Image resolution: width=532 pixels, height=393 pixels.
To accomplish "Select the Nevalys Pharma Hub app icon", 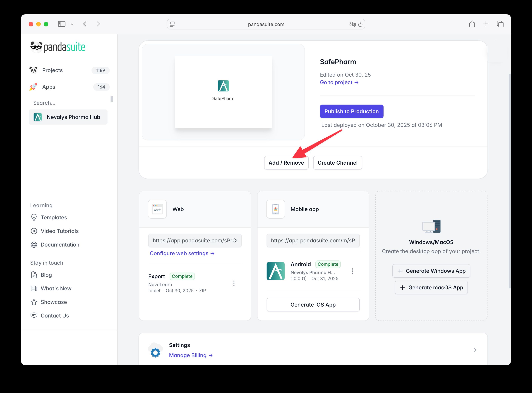I will (x=38, y=117).
